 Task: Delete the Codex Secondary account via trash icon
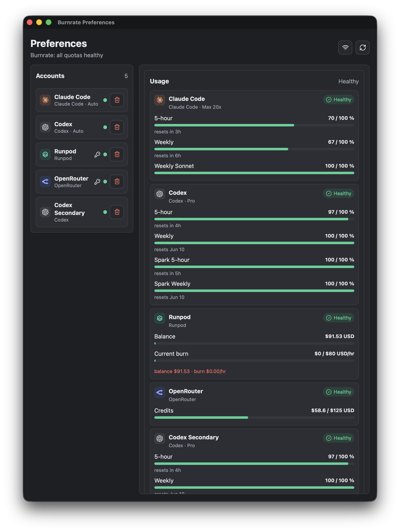click(x=117, y=212)
